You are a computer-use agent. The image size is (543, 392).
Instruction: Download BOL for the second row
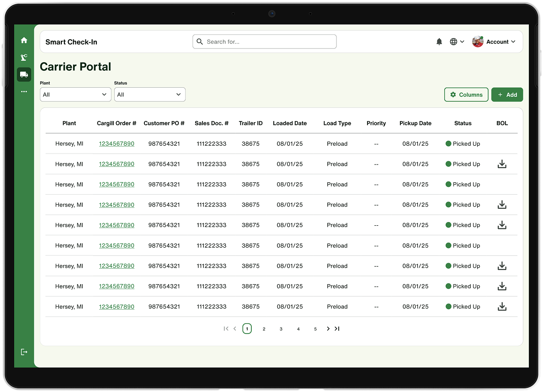coord(502,164)
